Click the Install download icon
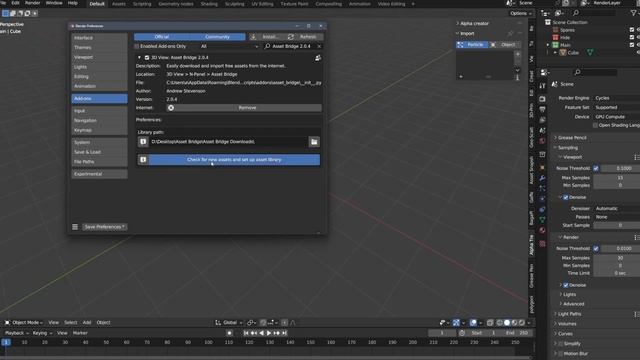 (x=253, y=37)
